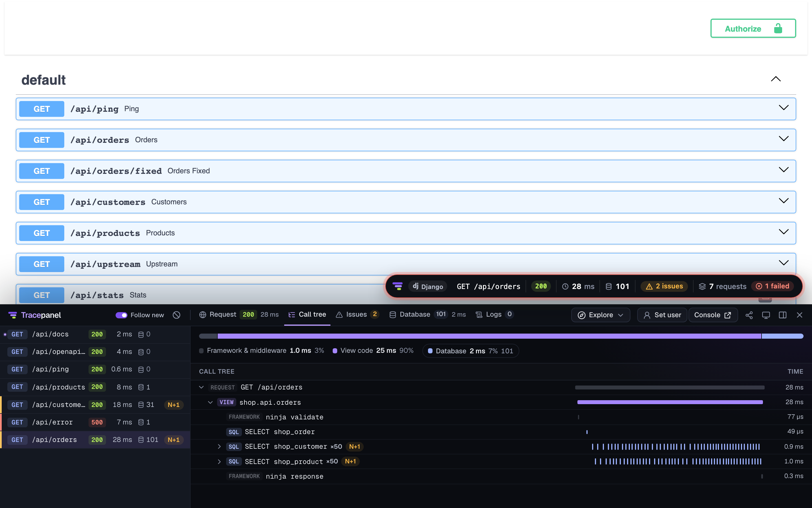Click the Authorize button

tap(753, 28)
